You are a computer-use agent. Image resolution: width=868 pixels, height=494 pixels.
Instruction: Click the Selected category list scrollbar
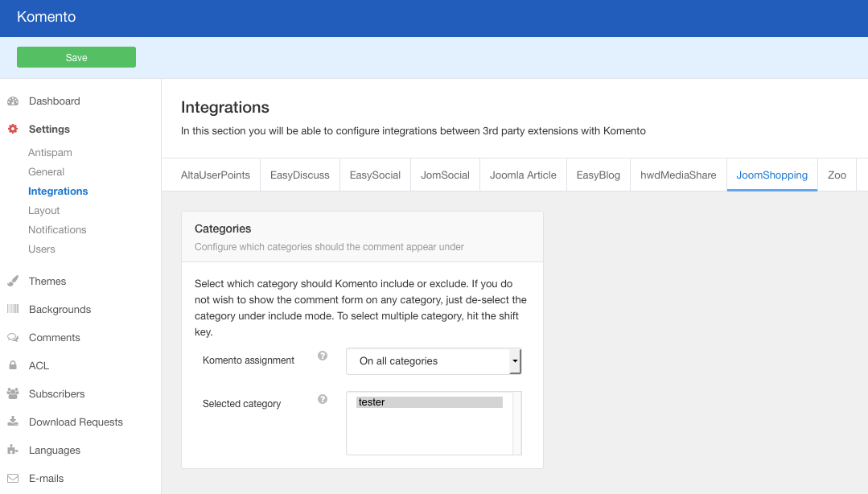(x=517, y=423)
